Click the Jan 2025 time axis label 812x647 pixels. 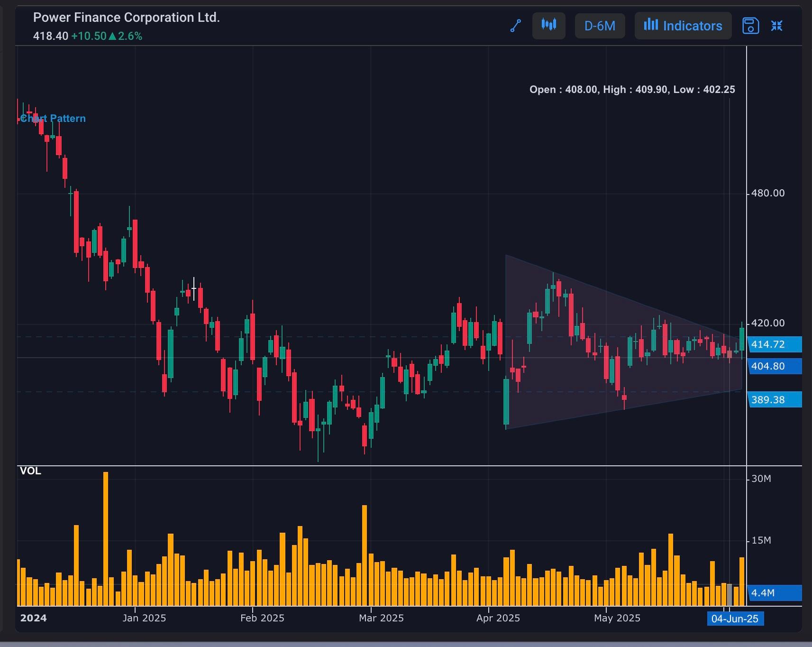point(144,618)
